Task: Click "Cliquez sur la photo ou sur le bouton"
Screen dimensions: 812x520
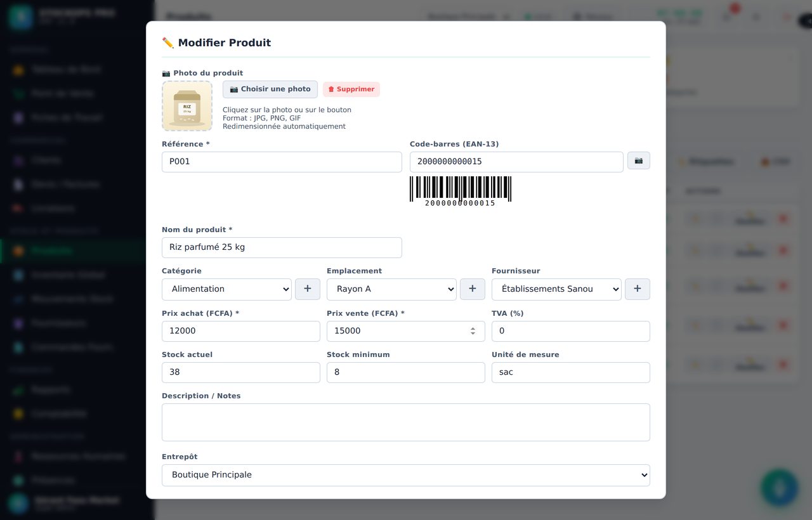Action: [x=287, y=110]
